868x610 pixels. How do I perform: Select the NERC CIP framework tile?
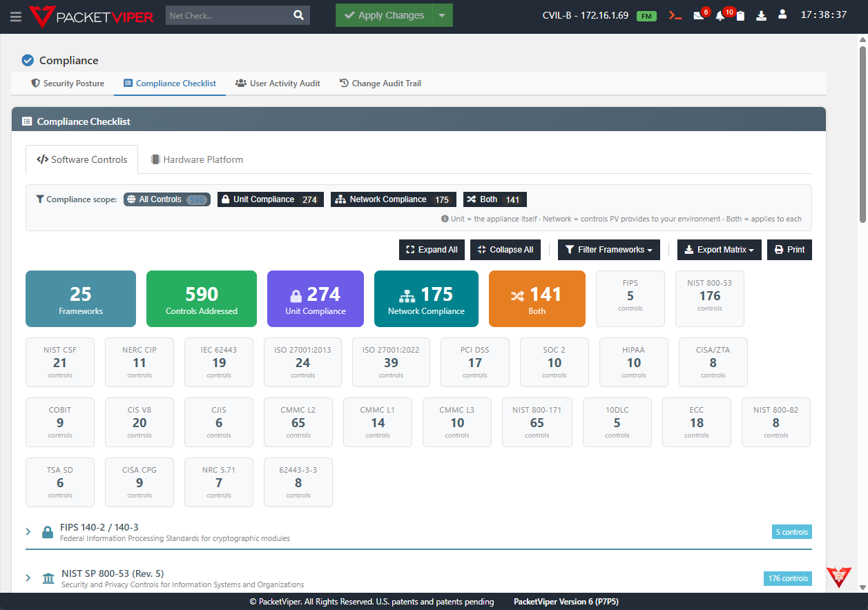(139, 362)
